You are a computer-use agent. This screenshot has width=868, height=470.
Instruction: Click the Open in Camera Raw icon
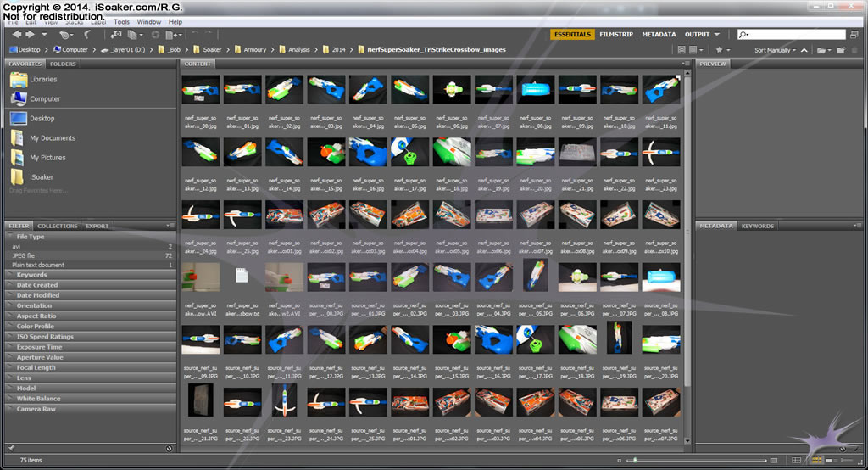[156, 35]
